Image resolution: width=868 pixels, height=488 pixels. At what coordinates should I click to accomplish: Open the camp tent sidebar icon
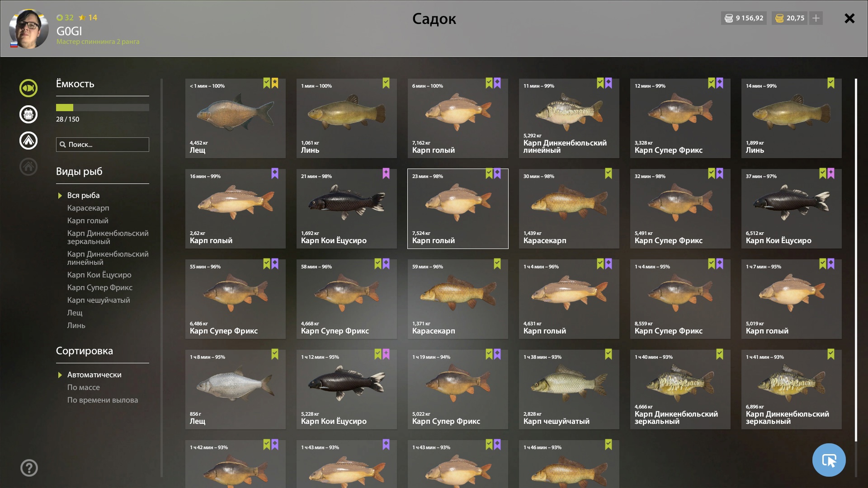tap(28, 141)
